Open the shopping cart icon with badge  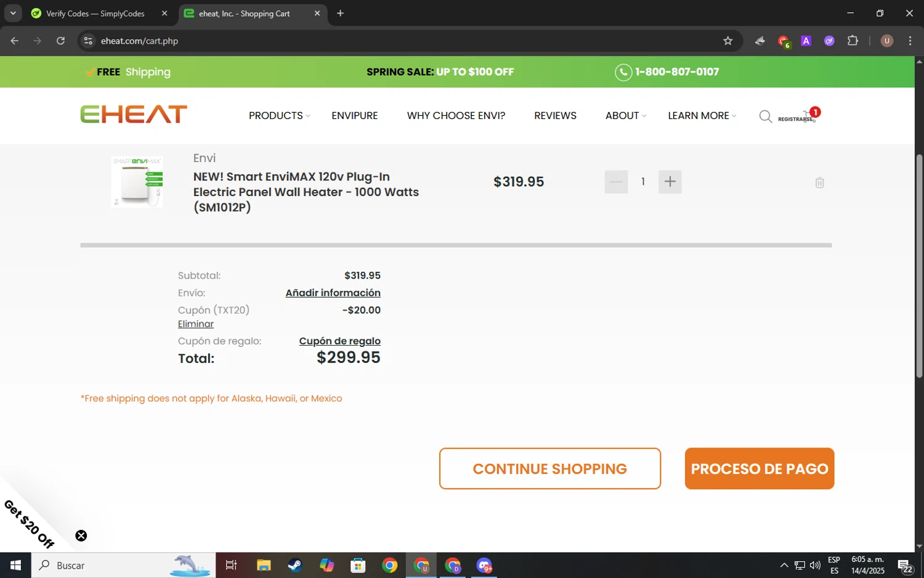pos(811,115)
